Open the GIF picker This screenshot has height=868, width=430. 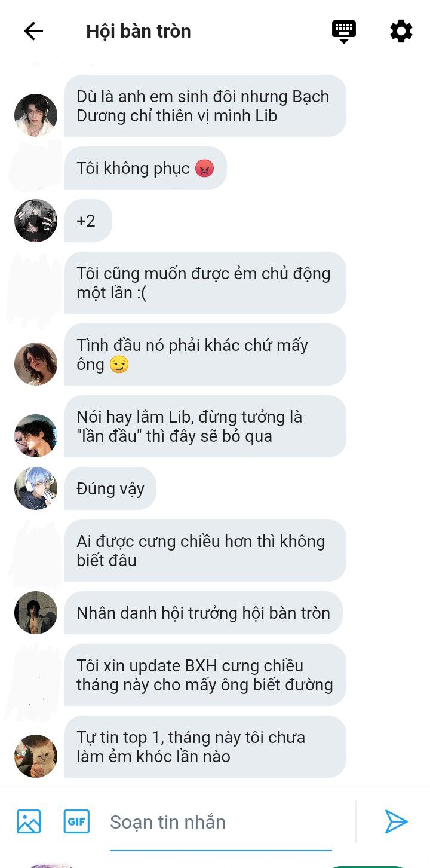tap(76, 821)
